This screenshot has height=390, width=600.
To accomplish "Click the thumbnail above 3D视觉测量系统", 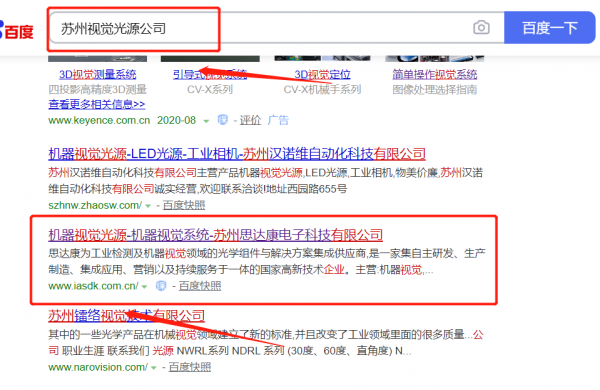I will [x=98, y=59].
